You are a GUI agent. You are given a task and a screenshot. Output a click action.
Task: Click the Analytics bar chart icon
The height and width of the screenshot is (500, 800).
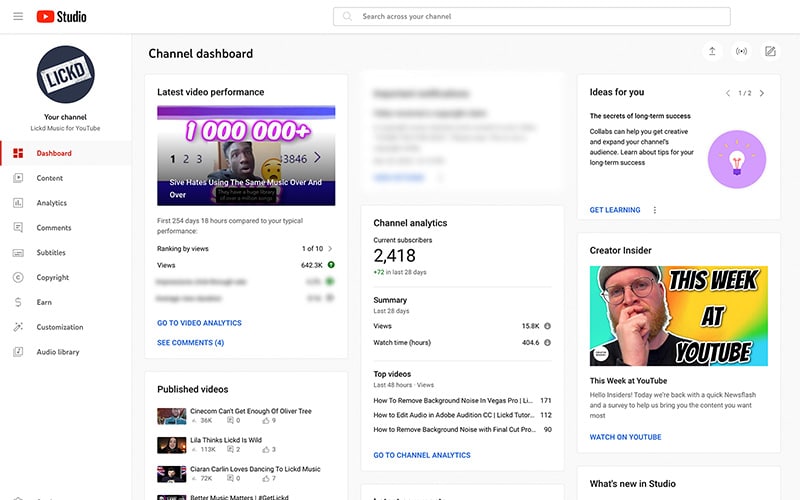tap(18, 203)
